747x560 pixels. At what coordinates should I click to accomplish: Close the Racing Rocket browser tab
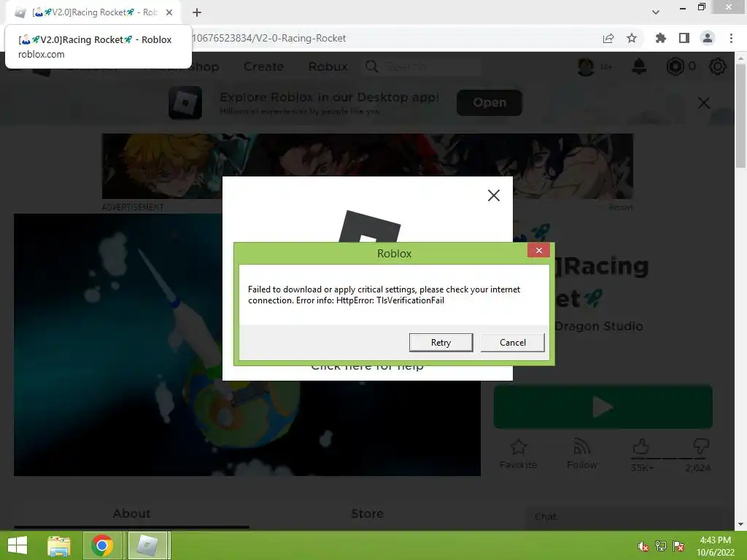click(x=169, y=12)
